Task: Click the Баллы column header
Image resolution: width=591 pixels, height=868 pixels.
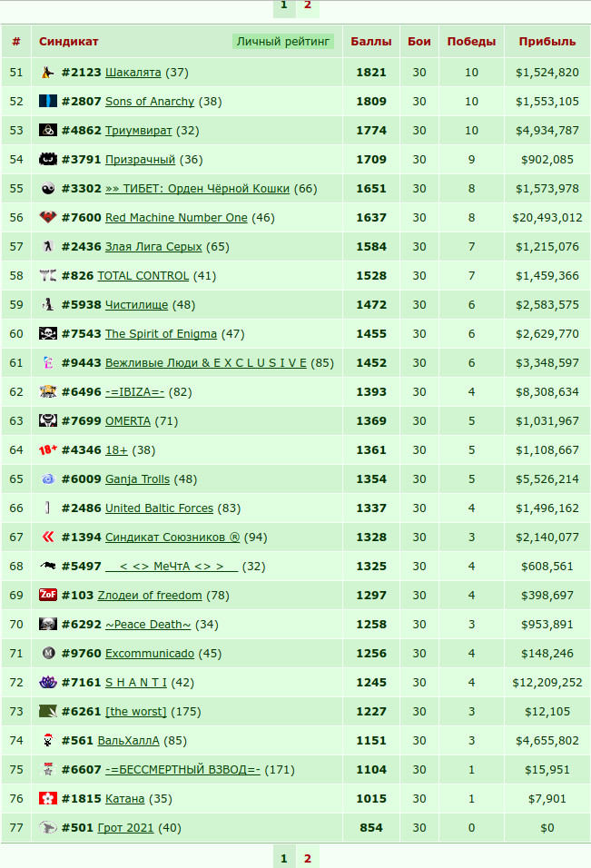Action: tap(371, 42)
